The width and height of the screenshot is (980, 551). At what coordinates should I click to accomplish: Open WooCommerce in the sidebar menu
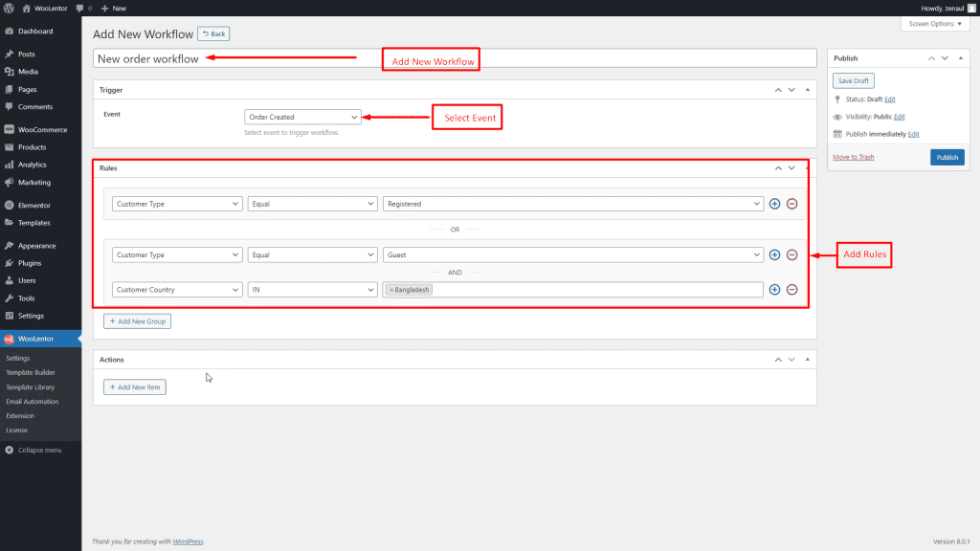[x=42, y=129]
